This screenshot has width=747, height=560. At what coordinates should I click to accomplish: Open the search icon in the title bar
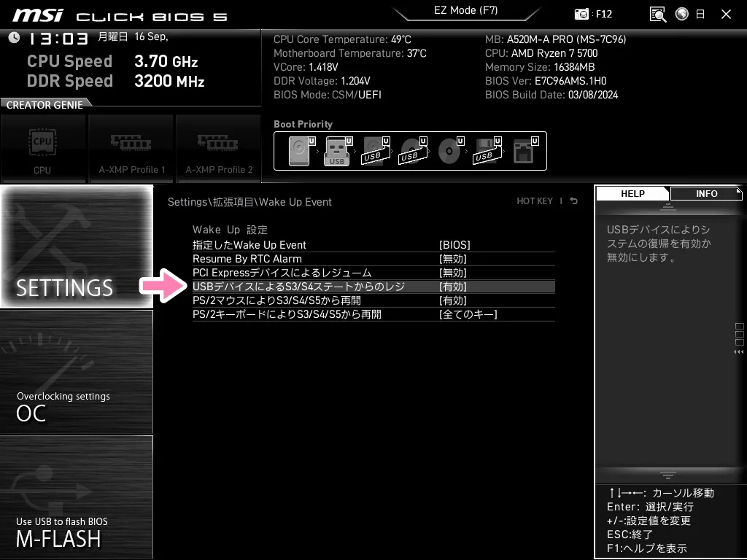(x=657, y=14)
